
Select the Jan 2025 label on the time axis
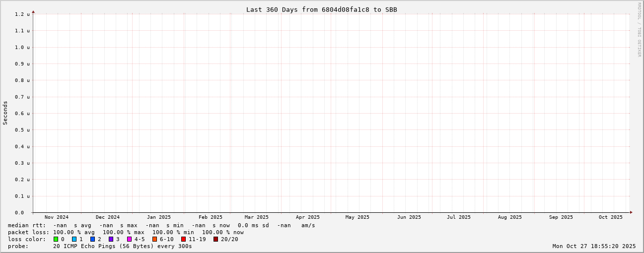point(158,217)
